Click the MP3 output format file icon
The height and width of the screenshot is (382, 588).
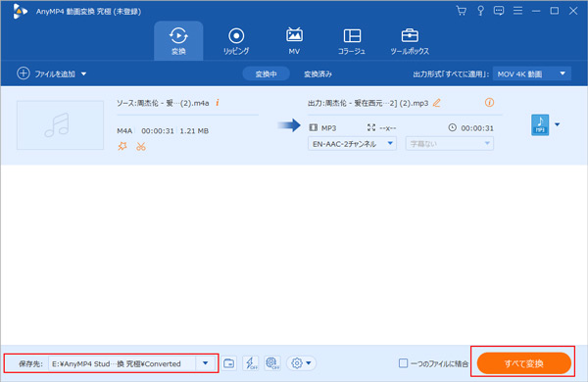click(540, 124)
